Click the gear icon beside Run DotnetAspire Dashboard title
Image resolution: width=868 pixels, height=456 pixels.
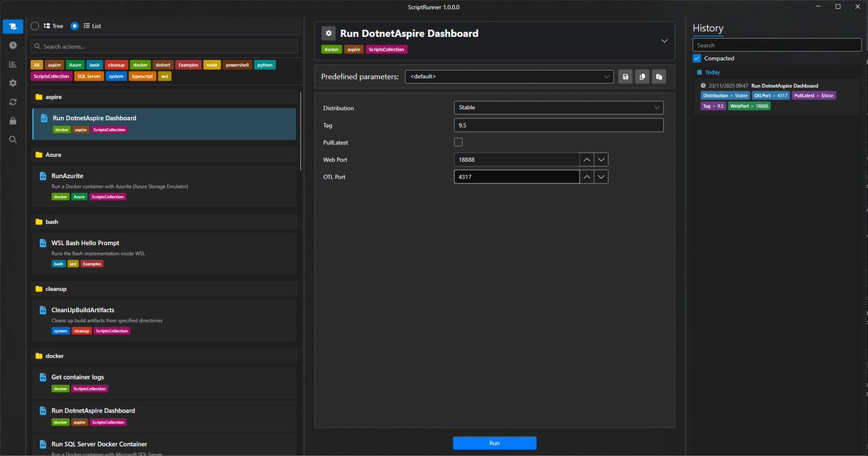(x=328, y=33)
